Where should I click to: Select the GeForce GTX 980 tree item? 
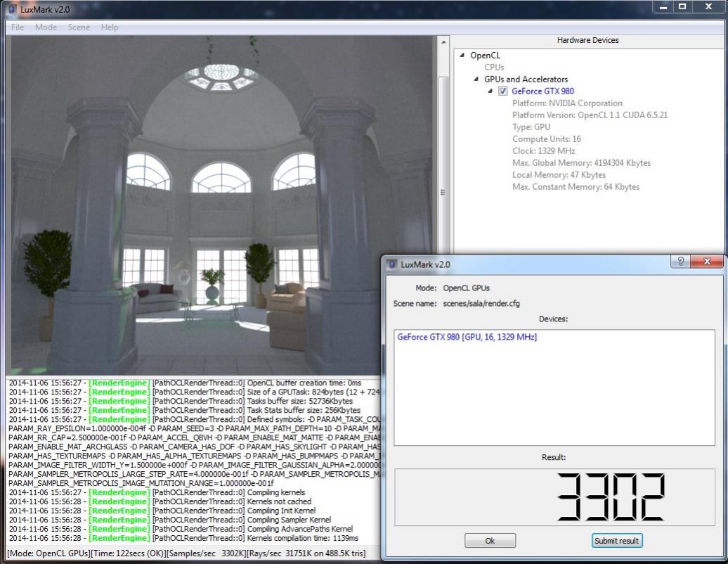coord(542,91)
